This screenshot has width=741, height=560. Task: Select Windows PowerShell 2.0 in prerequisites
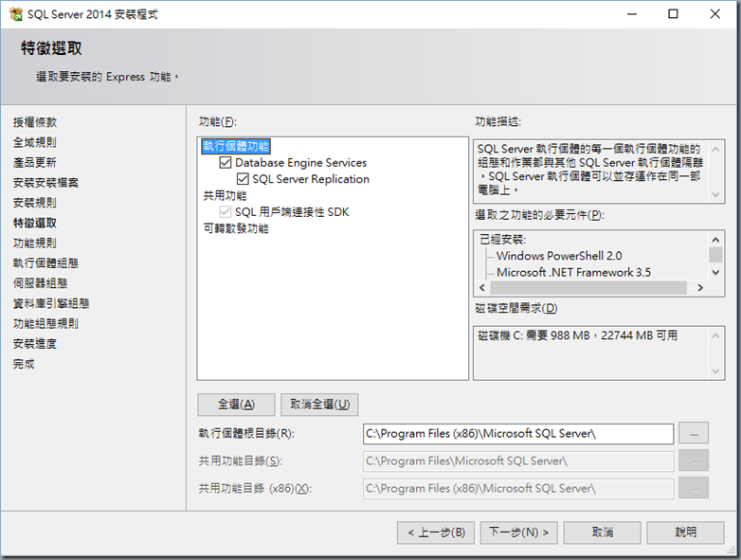[559, 256]
